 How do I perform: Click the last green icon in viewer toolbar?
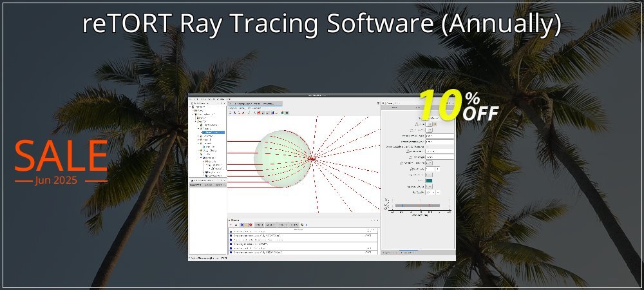pyautogui.click(x=287, y=113)
